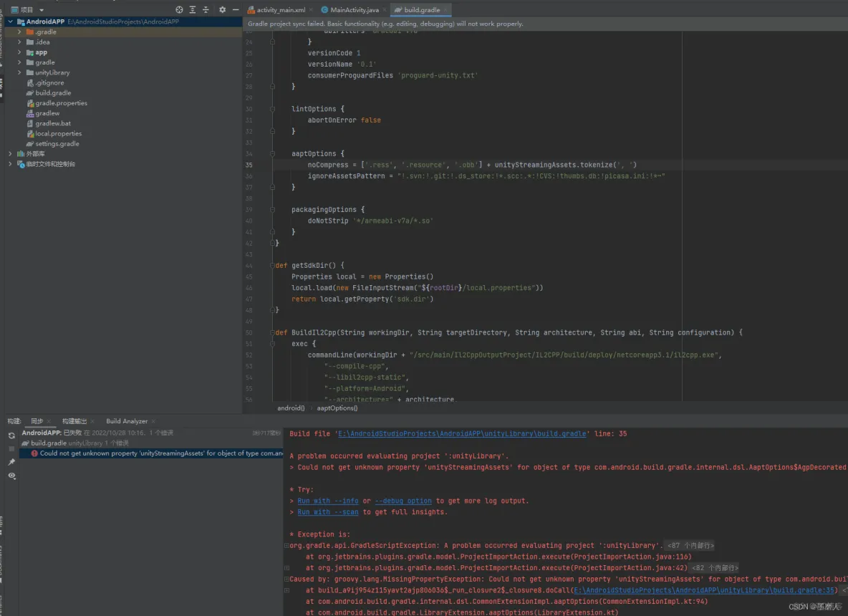Collapse the AndroidAPP root node

(x=10, y=21)
